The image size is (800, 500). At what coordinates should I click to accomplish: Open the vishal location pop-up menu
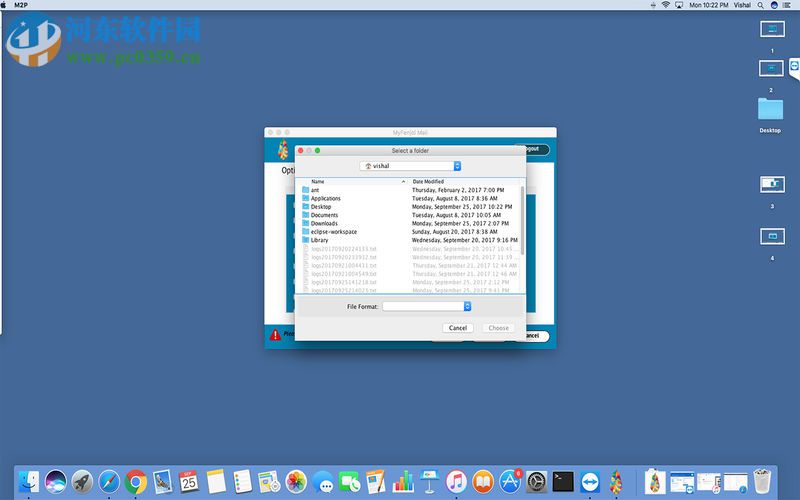pos(410,166)
